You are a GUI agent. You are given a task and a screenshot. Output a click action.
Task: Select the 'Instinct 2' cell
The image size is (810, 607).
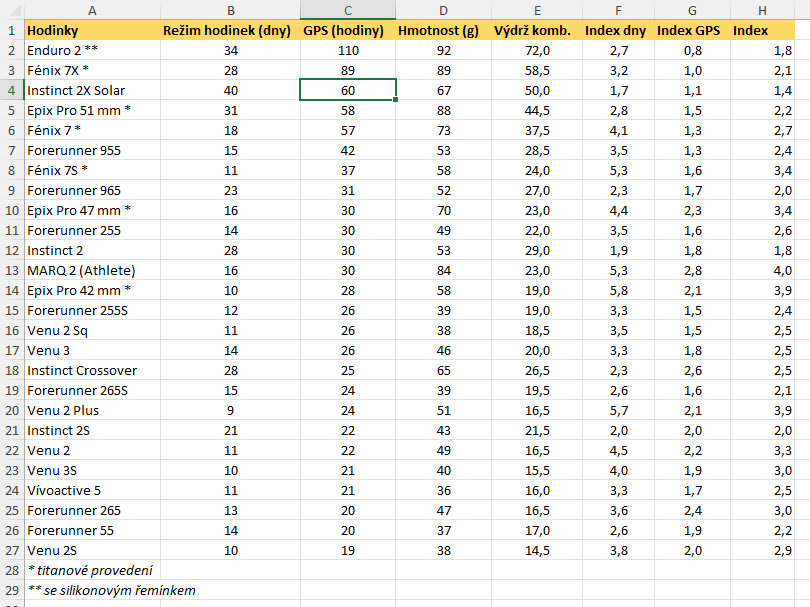tap(92, 251)
